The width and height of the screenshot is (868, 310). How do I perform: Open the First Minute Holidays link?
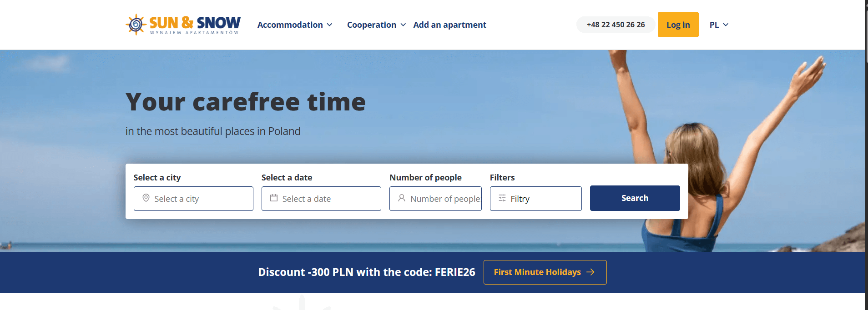pos(545,272)
